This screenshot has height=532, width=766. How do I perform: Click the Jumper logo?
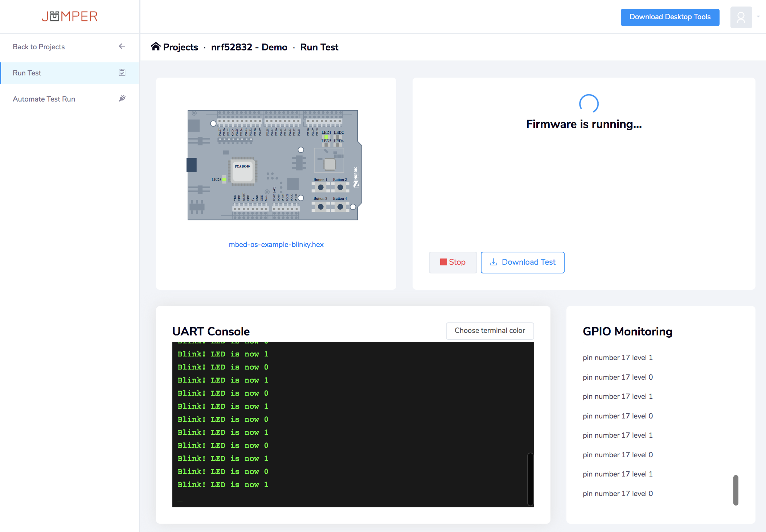(69, 16)
